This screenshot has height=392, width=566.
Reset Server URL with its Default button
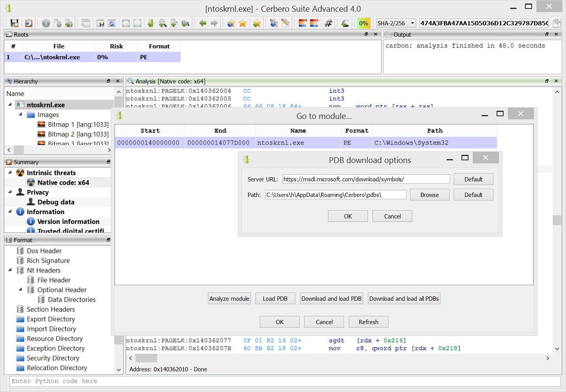click(474, 179)
